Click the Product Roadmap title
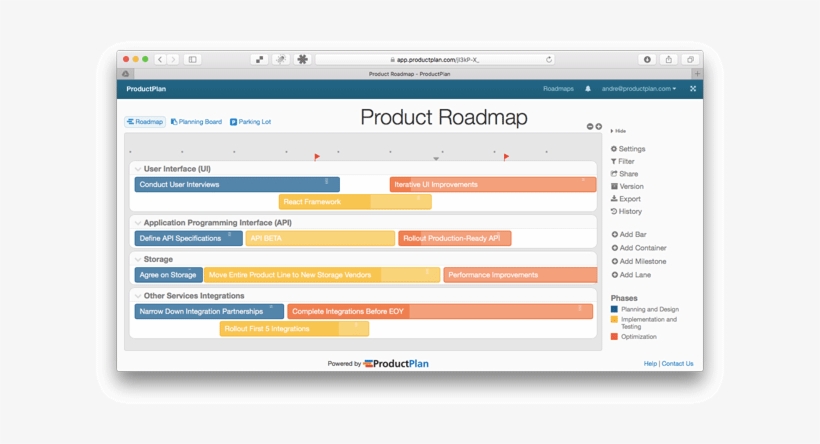The height and width of the screenshot is (444, 820). click(444, 117)
